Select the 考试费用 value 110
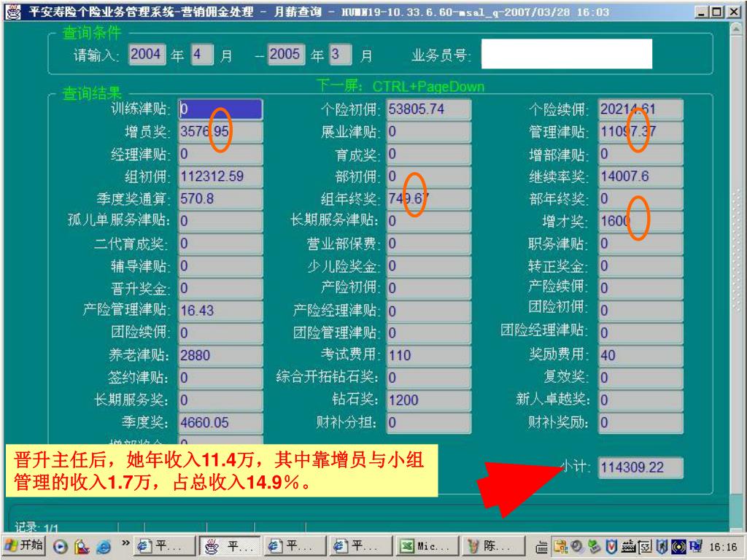Screen dimensions: 747x560 [428, 356]
